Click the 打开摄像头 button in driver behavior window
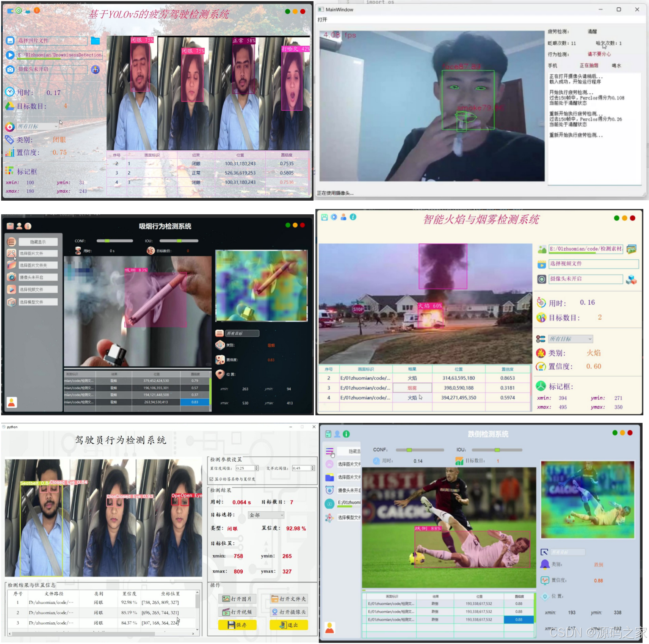Image resolution: width=649 pixels, height=644 pixels. coord(289,612)
